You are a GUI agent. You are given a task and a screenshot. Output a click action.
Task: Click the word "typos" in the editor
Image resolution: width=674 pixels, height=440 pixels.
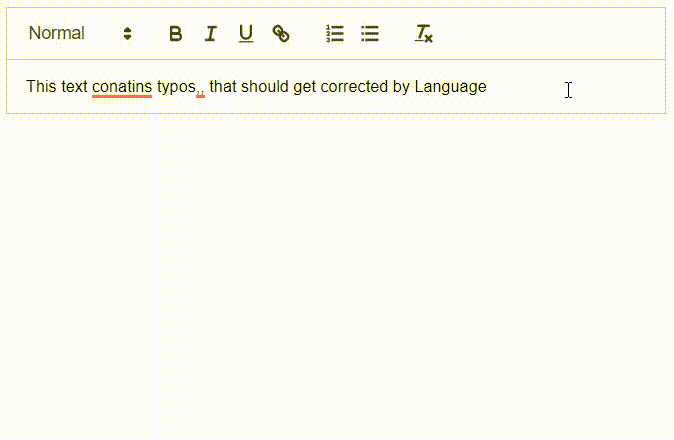click(x=176, y=87)
